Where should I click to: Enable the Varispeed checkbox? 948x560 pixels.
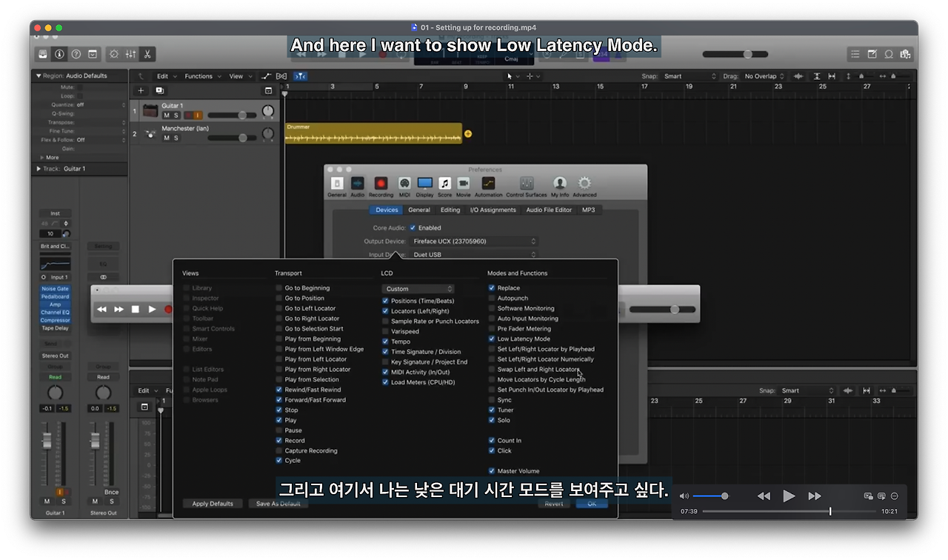385,332
